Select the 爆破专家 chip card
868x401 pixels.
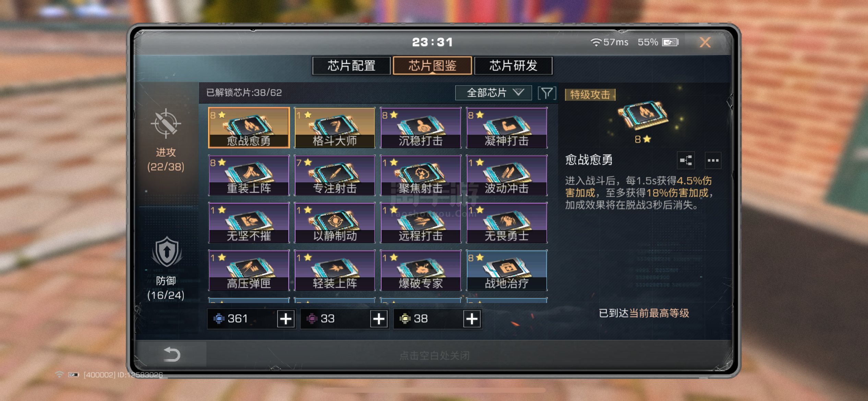421,270
